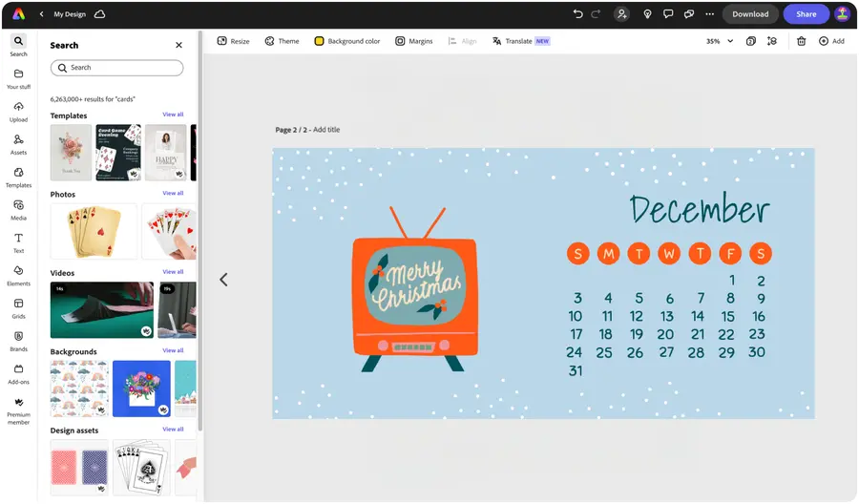View all Photos results

point(173,193)
